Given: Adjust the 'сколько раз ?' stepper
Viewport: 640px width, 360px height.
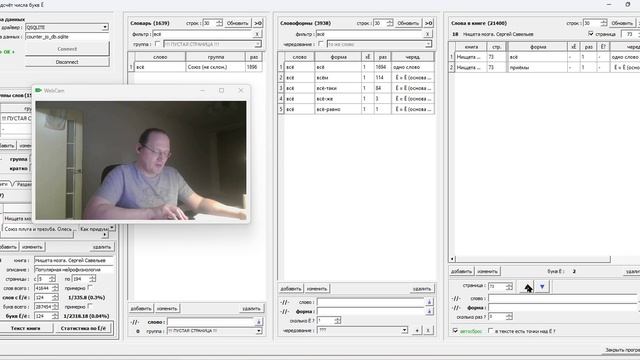Looking at the screenshot, I should pyautogui.click(x=509, y=317).
